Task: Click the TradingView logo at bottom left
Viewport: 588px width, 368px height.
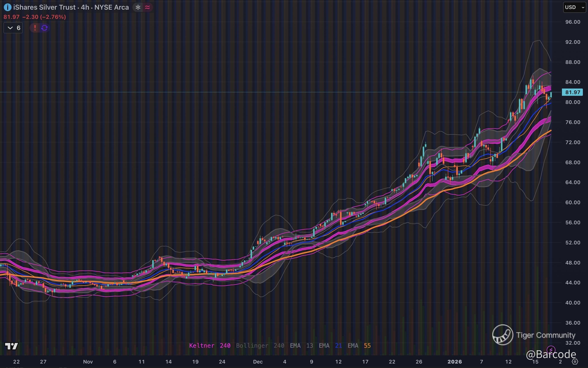Action: pyautogui.click(x=11, y=346)
